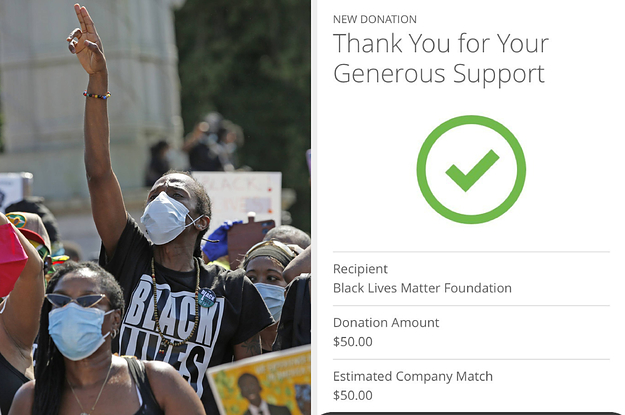Open the protest photo on the left
This screenshot has width=625, height=415.
(x=155, y=207)
